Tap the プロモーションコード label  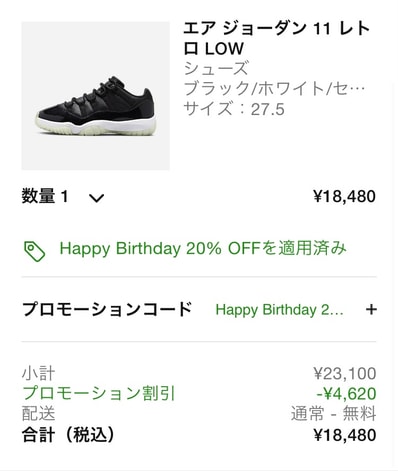(107, 309)
